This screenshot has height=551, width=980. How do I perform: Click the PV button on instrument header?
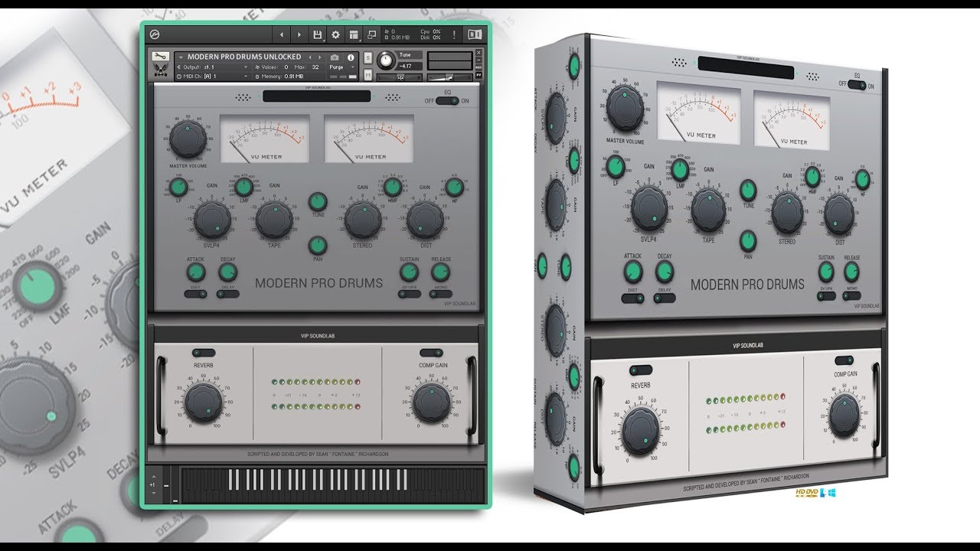pos(479,74)
